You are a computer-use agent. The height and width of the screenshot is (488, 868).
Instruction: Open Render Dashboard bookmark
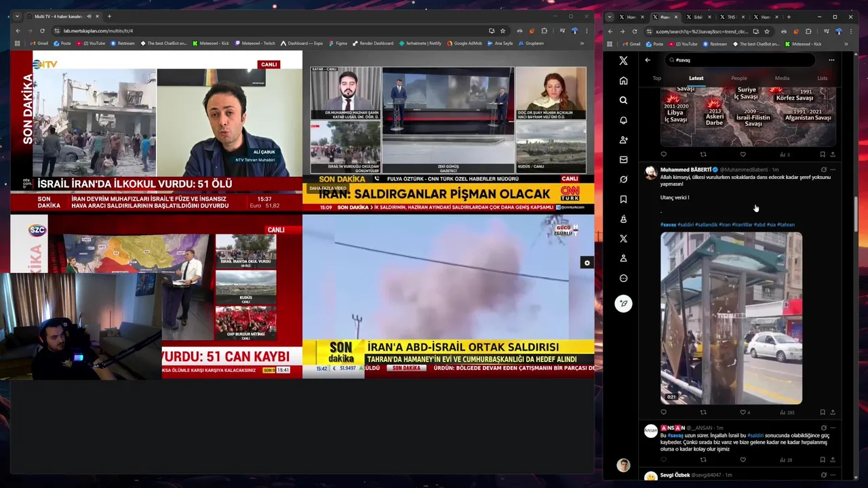coord(373,43)
